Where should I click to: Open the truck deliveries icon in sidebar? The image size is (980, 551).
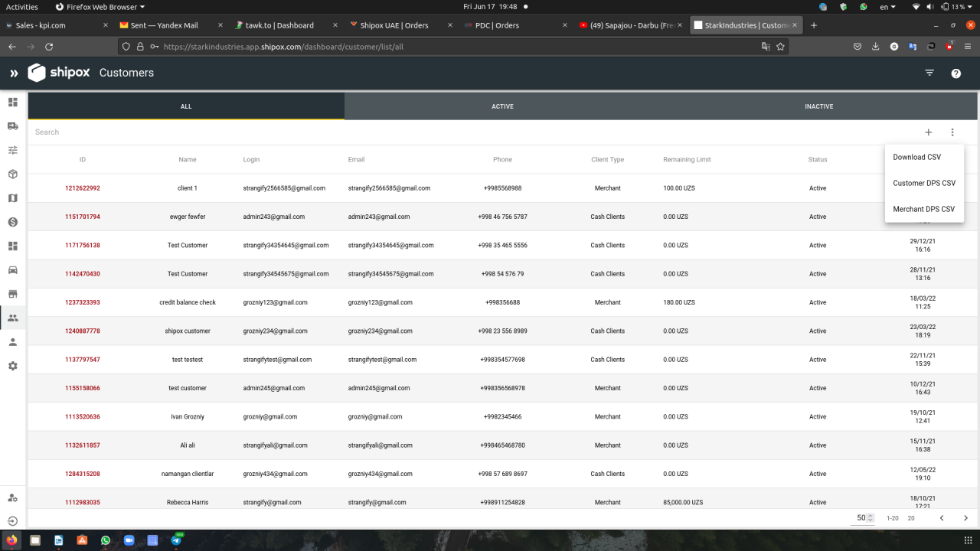[x=13, y=126]
